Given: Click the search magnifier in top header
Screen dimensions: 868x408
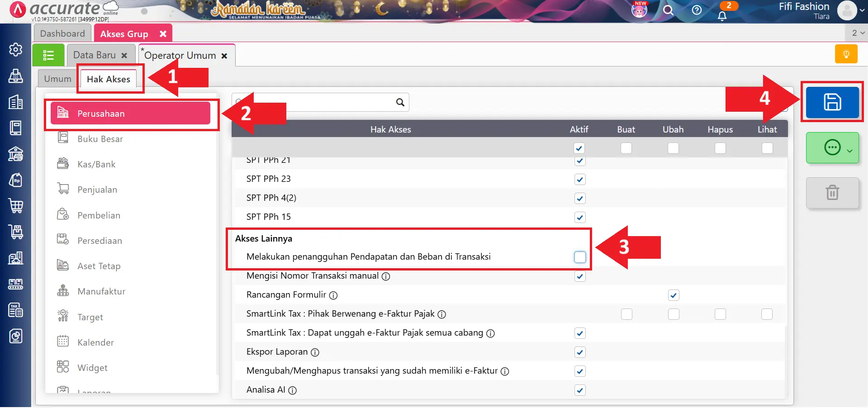Looking at the screenshot, I should point(668,10).
